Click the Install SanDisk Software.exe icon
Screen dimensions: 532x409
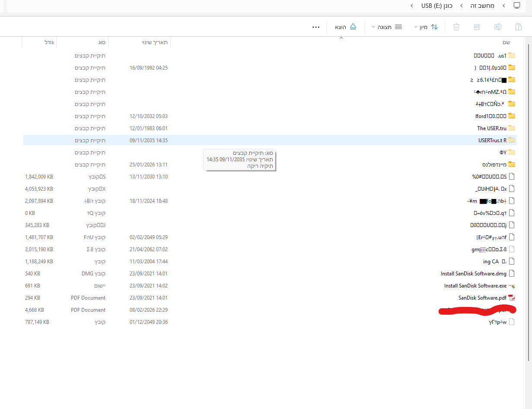point(512,286)
